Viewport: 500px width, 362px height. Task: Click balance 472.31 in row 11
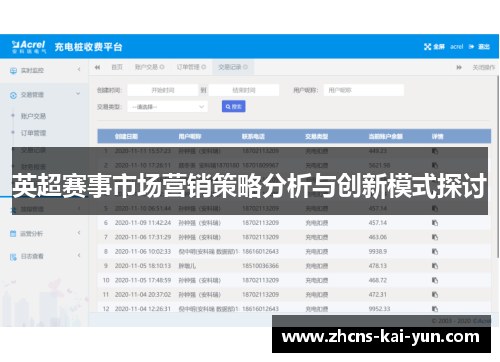tap(378, 295)
